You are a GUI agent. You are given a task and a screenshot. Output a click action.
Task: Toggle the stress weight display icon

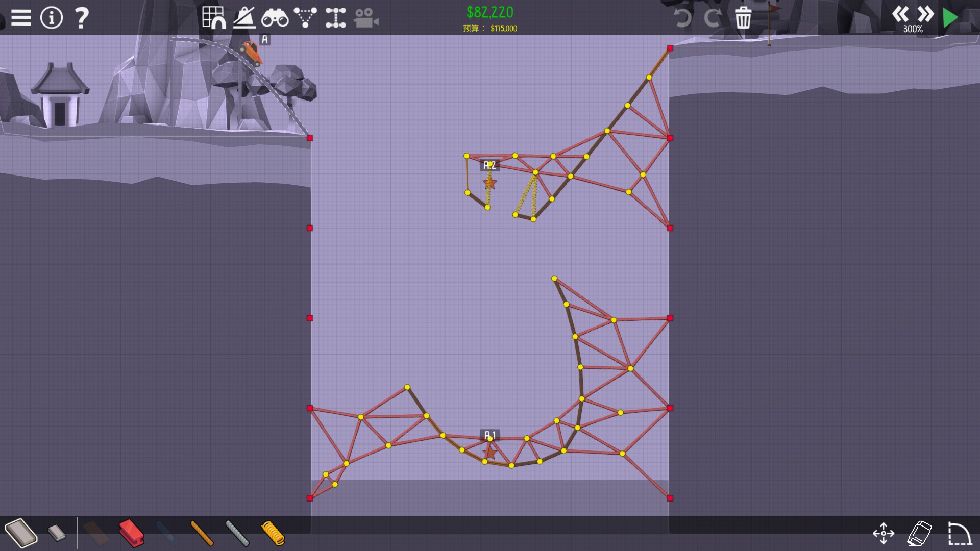pyautogui.click(x=244, y=18)
